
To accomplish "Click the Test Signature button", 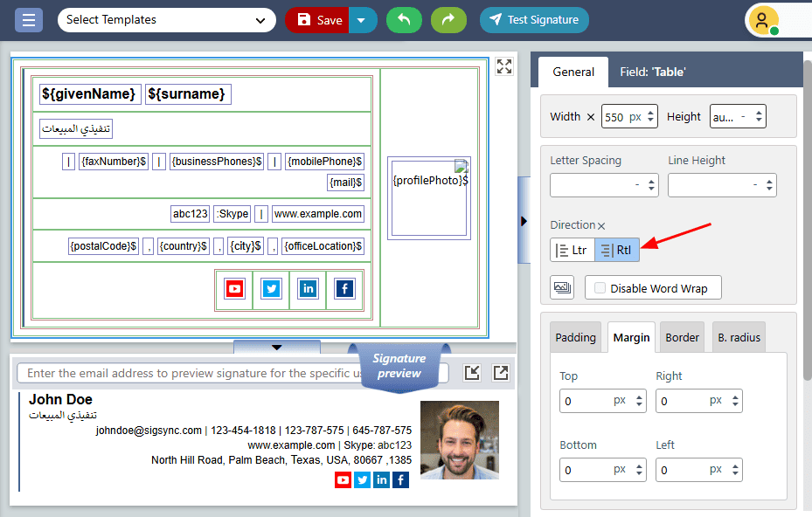I will (534, 19).
